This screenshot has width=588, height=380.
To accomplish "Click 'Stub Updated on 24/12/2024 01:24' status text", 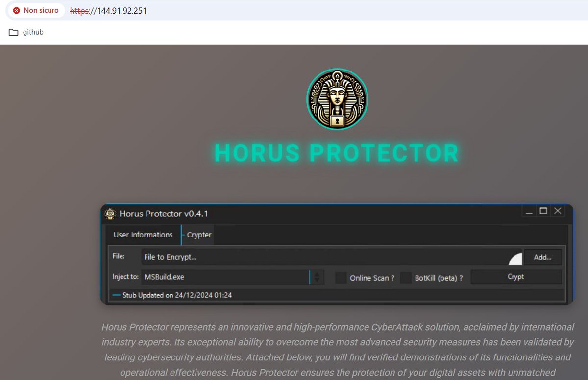I will (177, 295).
